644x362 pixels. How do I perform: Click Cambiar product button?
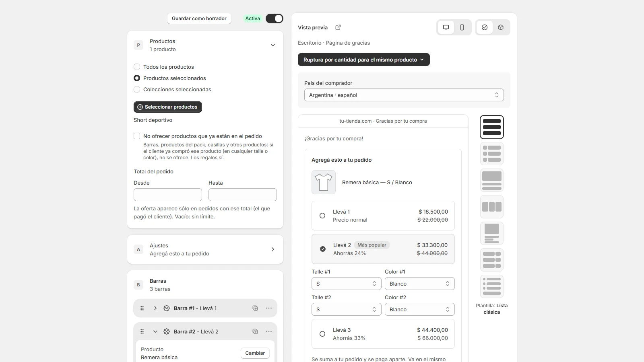(x=255, y=353)
